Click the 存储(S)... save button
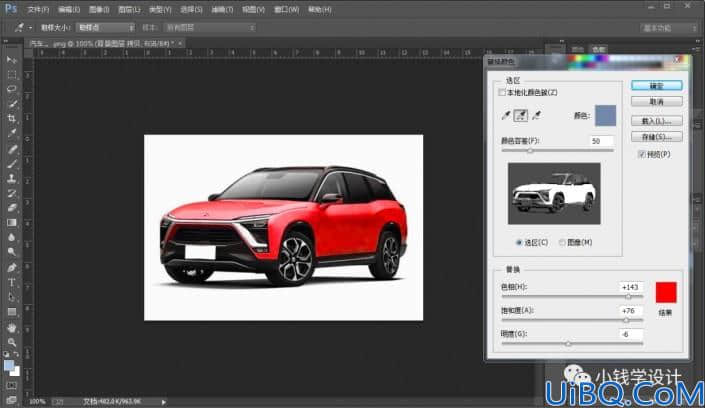The width and height of the screenshot is (705, 408). (656, 137)
